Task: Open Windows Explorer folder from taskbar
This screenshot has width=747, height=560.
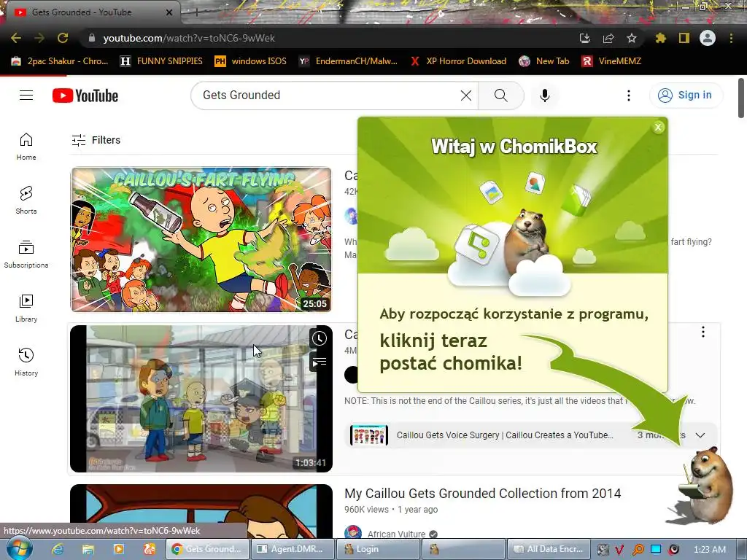Action: coord(88,549)
